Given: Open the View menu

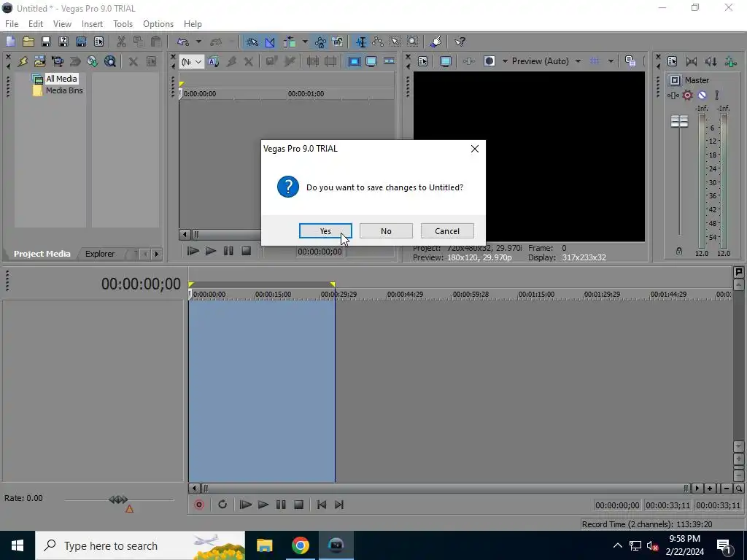Looking at the screenshot, I should (62, 24).
